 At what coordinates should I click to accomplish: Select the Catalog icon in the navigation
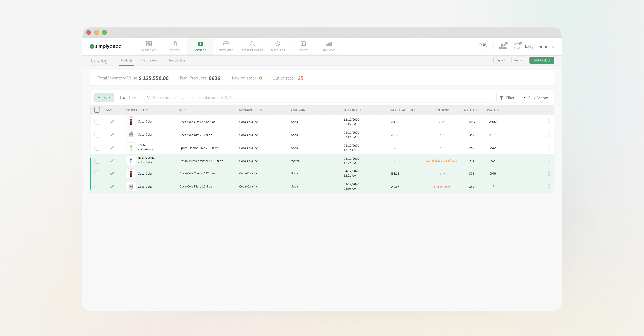201,46
